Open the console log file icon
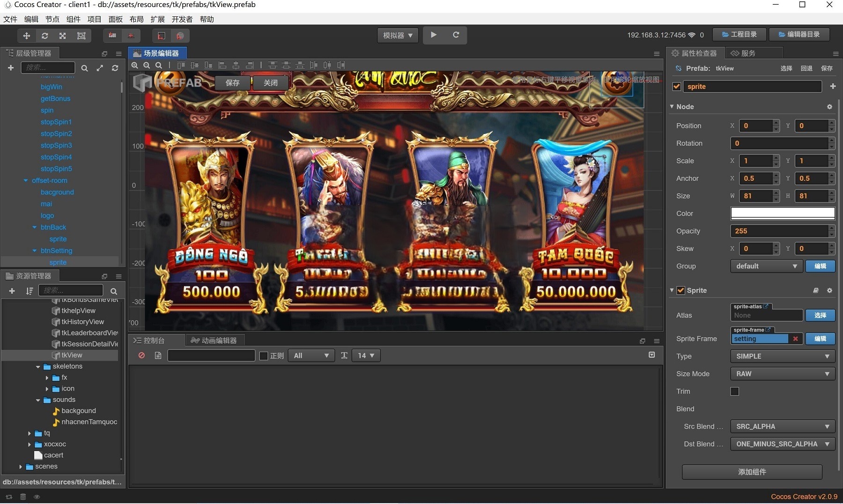 158,356
